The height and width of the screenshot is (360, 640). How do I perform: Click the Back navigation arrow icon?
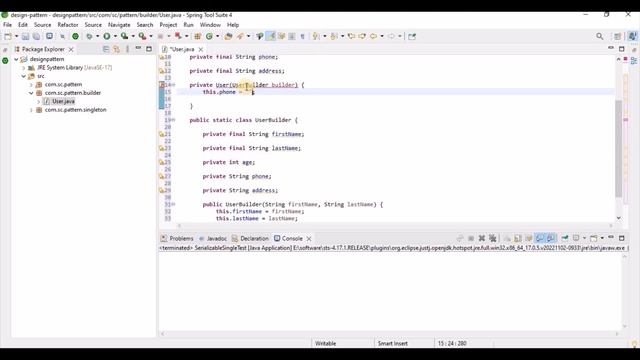373,36
